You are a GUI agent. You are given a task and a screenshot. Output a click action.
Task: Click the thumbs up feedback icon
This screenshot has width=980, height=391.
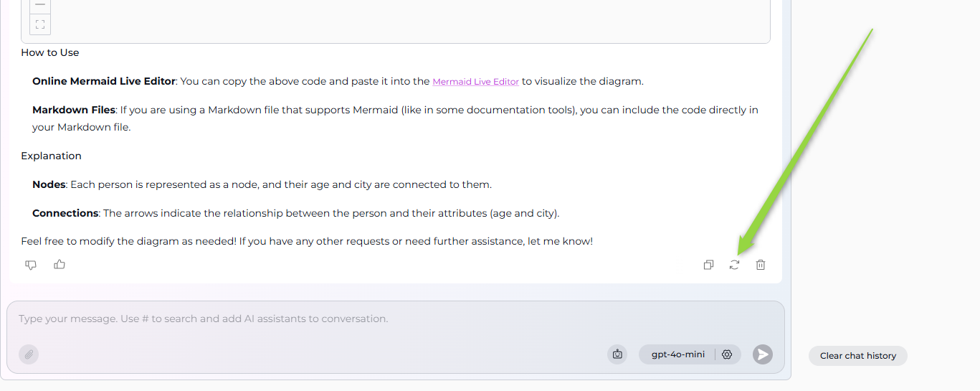[60, 264]
